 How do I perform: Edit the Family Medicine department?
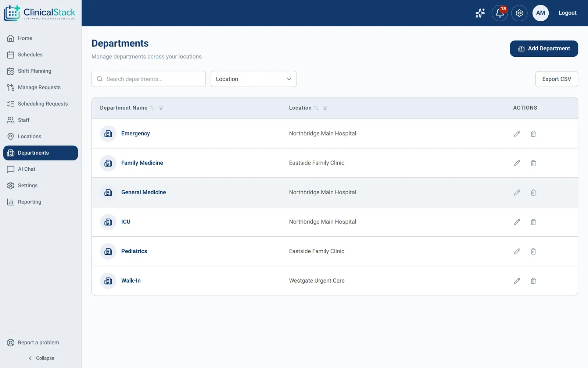click(x=517, y=163)
